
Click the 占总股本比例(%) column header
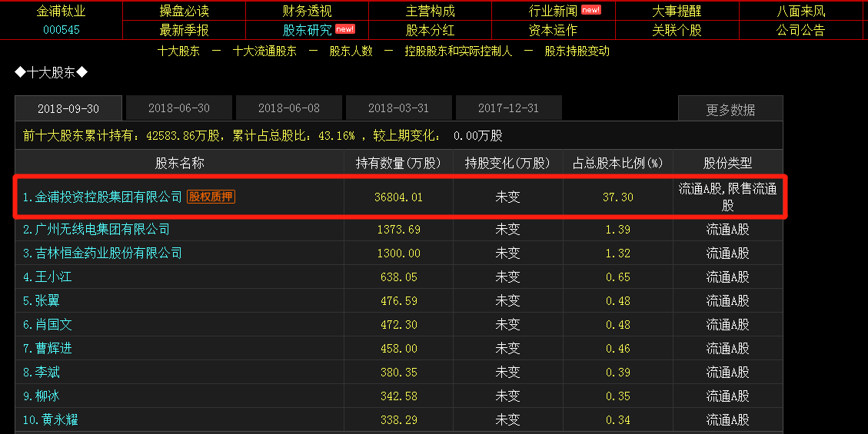click(x=618, y=163)
